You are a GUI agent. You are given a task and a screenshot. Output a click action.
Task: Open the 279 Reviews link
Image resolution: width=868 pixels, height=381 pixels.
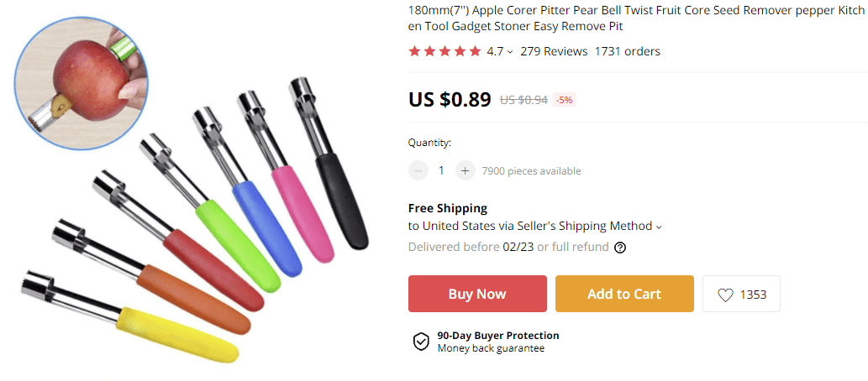point(554,51)
